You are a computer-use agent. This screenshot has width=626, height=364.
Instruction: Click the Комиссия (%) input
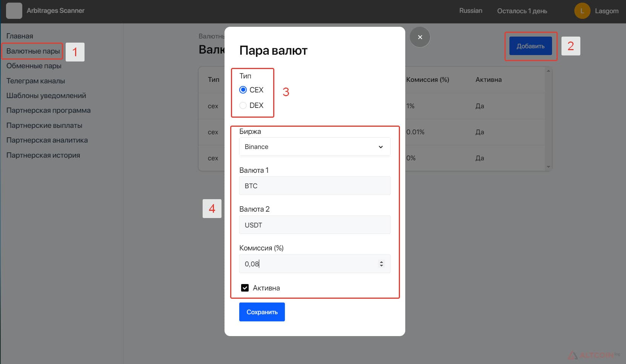coord(315,264)
